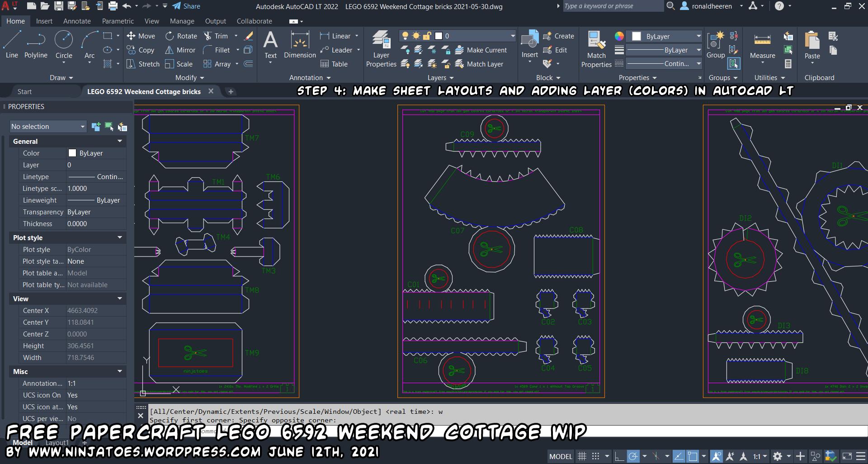Toggle ortho mode in status bar
This screenshot has width=868, height=464.
click(619, 456)
